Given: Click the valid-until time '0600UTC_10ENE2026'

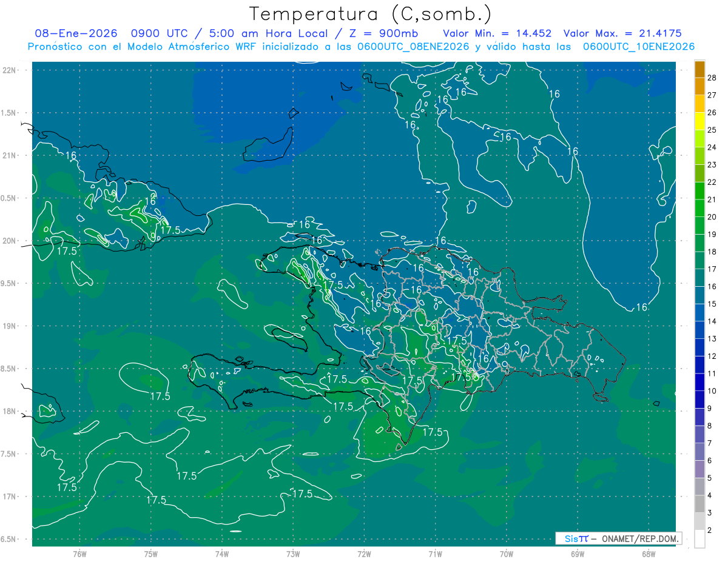Looking at the screenshot, I should [639, 47].
